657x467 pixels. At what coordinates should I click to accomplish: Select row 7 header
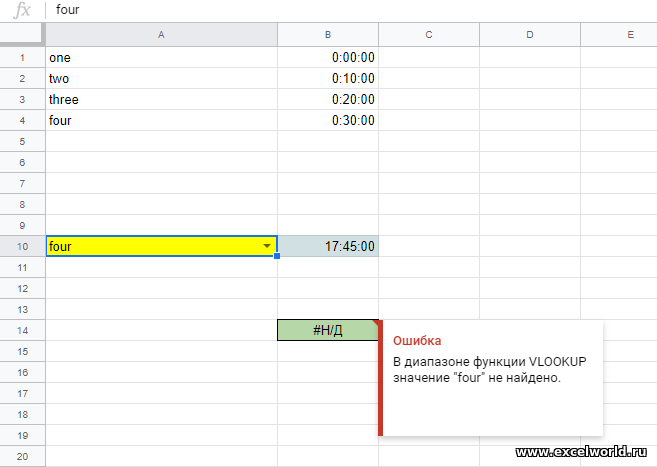tap(22, 183)
